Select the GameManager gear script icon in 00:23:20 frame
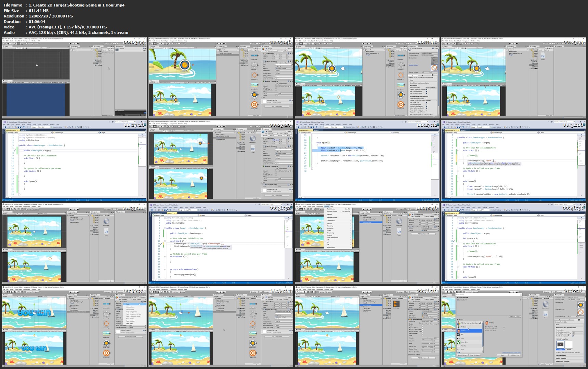Image resolution: width=588 pixels, height=369 pixels. tap(253, 139)
